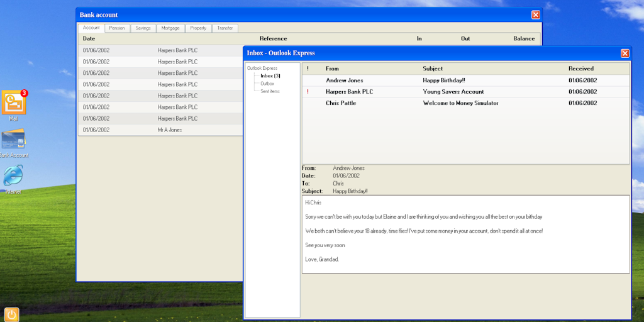The image size is (644, 322).
Task: Select the Outbox folder
Action: (267, 84)
